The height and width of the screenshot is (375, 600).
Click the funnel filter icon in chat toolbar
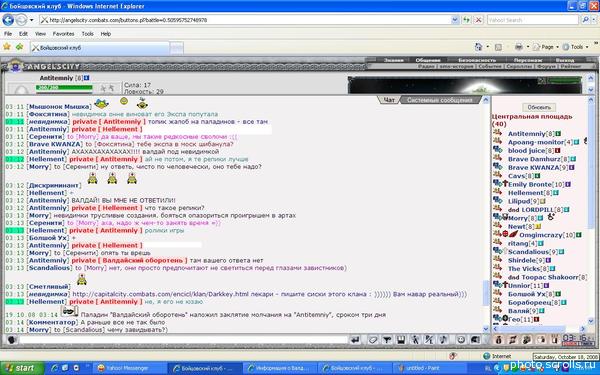click(387, 340)
